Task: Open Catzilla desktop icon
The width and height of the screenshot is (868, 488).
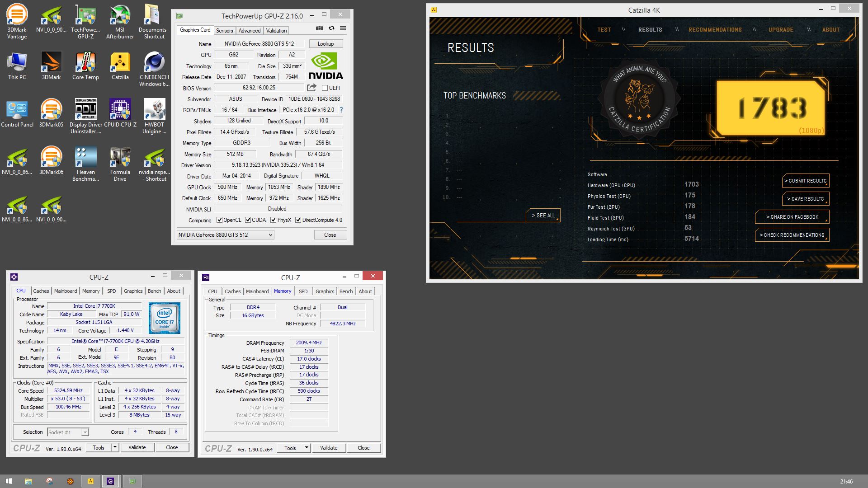Action: [x=120, y=66]
